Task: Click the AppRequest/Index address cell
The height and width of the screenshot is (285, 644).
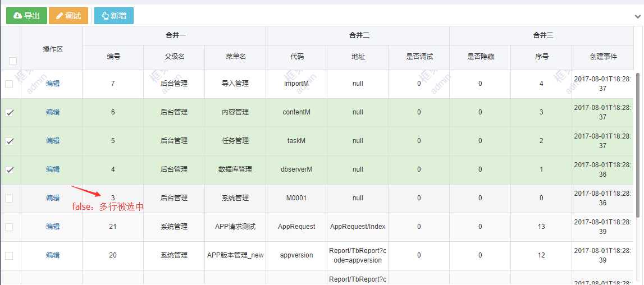Action: point(358,227)
